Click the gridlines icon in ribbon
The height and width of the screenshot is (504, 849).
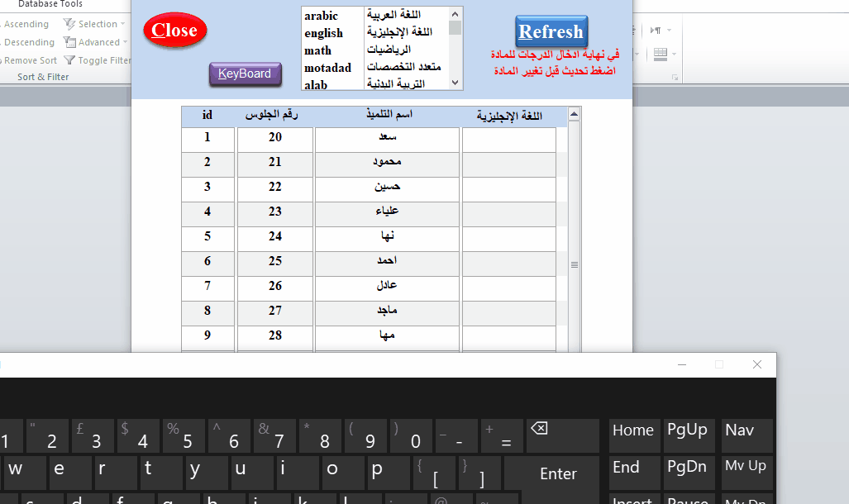(x=660, y=54)
